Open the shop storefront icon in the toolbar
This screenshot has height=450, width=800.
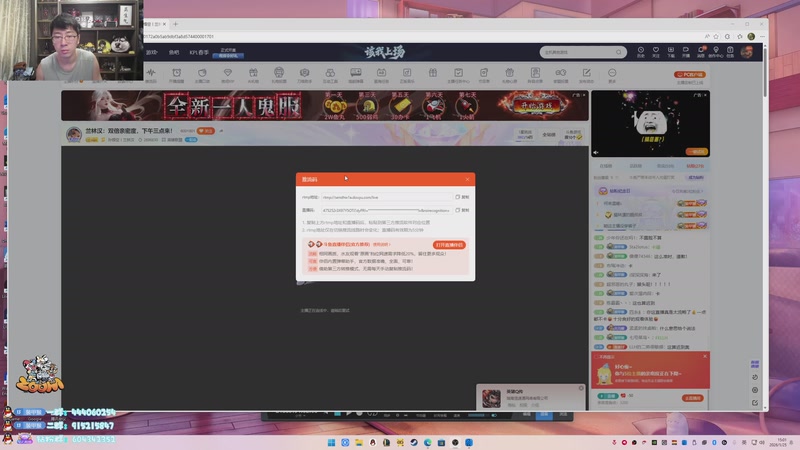[279, 72]
